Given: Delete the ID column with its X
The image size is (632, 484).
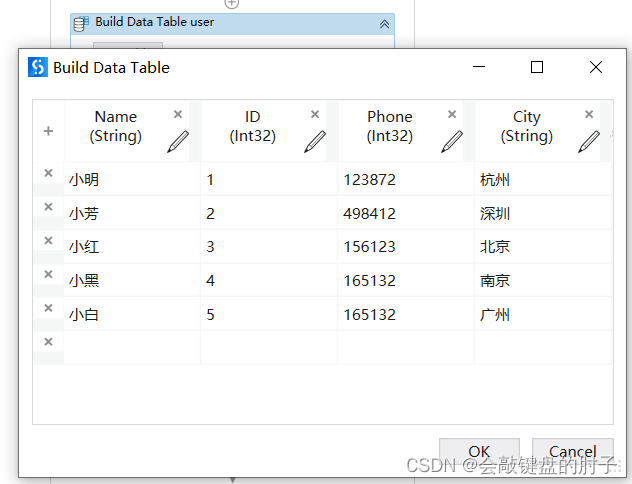Looking at the screenshot, I should coord(315,114).
